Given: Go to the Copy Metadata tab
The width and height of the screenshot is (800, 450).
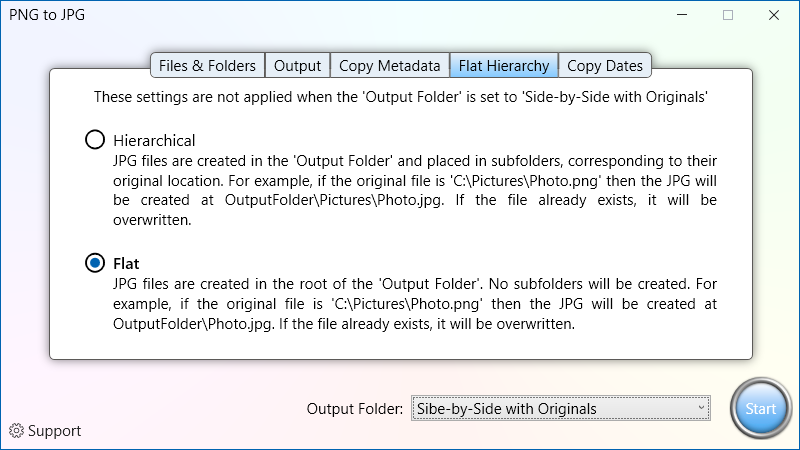Looking at the screenshot, I should coord(389,66).
